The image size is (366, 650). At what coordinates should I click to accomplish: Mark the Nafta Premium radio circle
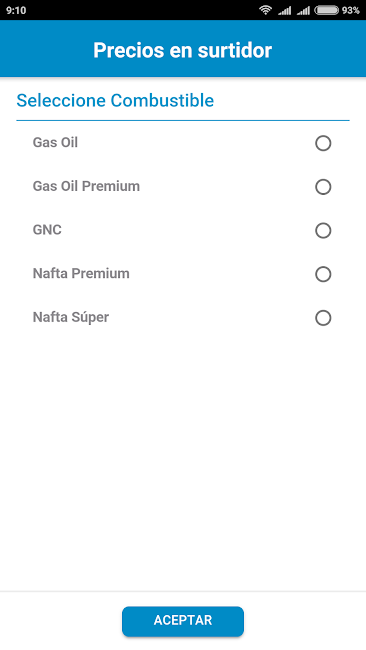coord(323,274)
